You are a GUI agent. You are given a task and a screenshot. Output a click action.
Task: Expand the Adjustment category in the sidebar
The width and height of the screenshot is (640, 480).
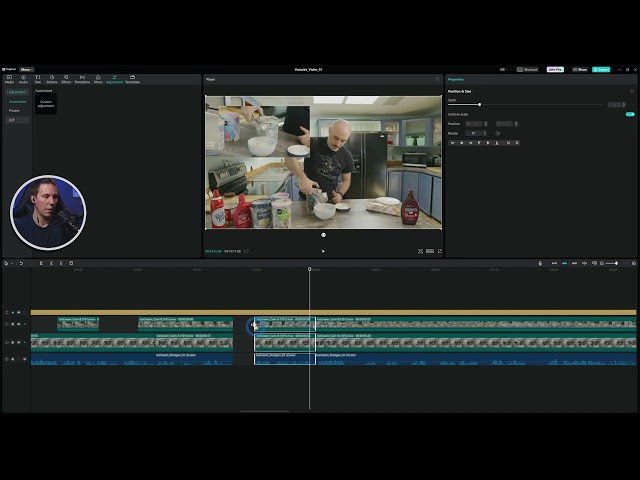(x=17, y=92)
